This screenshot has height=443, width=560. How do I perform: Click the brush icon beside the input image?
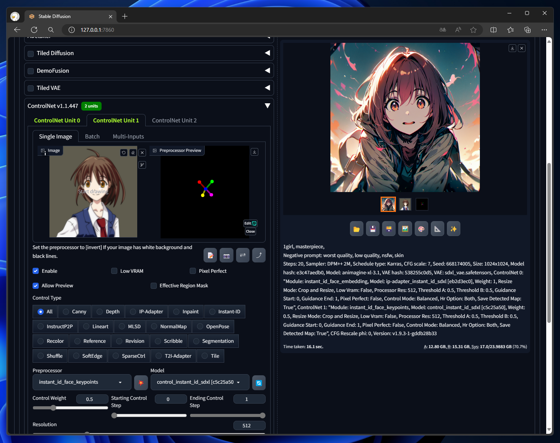pyautogui.click(x=142, y=165)
